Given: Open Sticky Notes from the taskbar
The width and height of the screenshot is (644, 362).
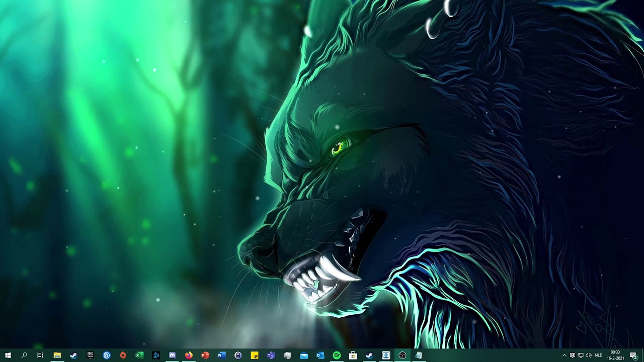Looking at the screenshot, I should click(255, 355).
